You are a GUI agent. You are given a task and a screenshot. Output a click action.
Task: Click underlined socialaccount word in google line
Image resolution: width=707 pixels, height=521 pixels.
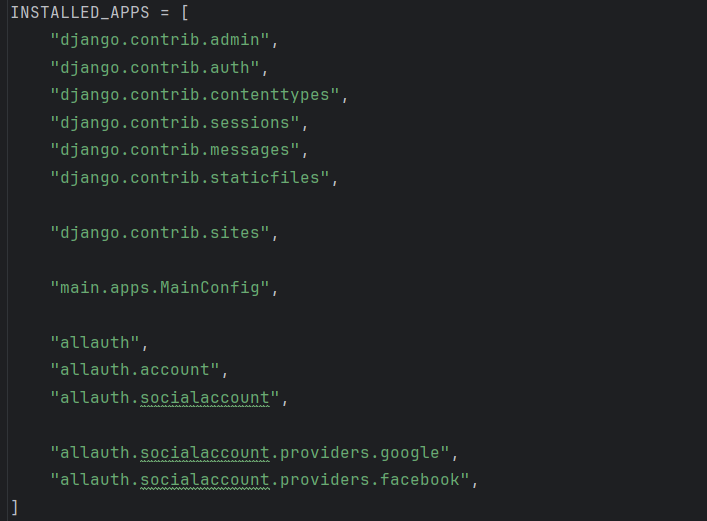[205, 453]
